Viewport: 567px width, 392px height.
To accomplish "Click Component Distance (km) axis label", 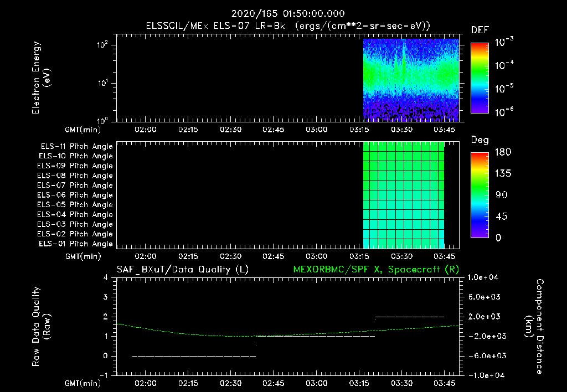I will 534,326.
